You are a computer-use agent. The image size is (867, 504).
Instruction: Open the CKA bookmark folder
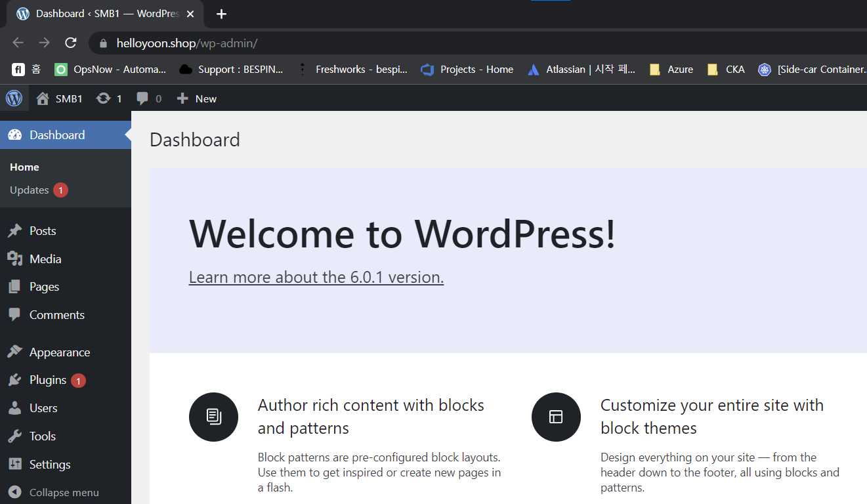click(726, 70)
